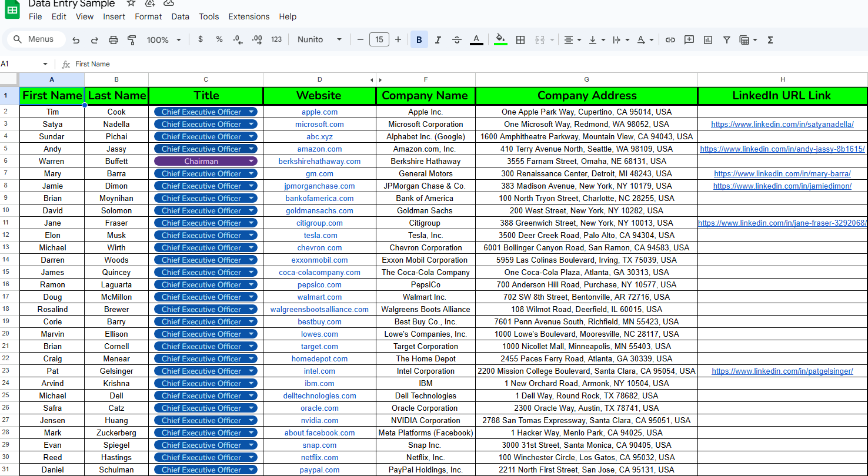The width and height of the screenshot is (868, 476).
Task: Open Satya Nadella's LinkedIn URL
Action: pos(782,124)
